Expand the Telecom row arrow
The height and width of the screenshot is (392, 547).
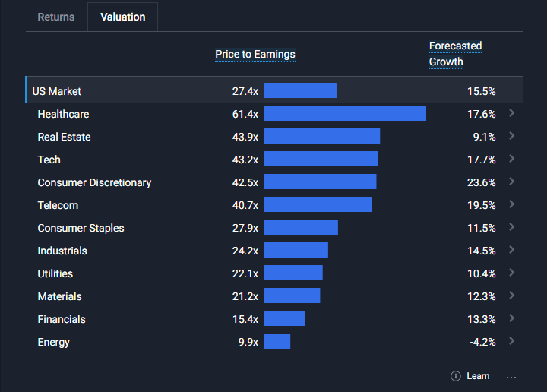pos(512,204)
